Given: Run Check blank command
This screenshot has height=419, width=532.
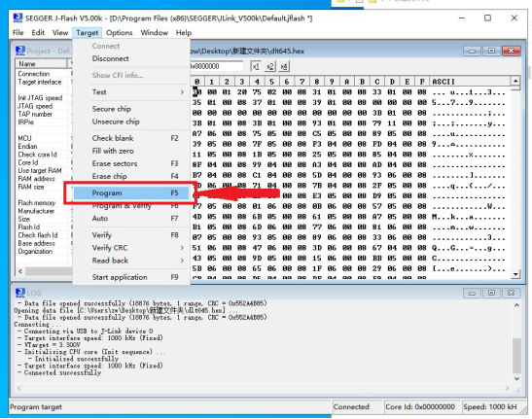Looking at the screenshot, I should point(131,138).
